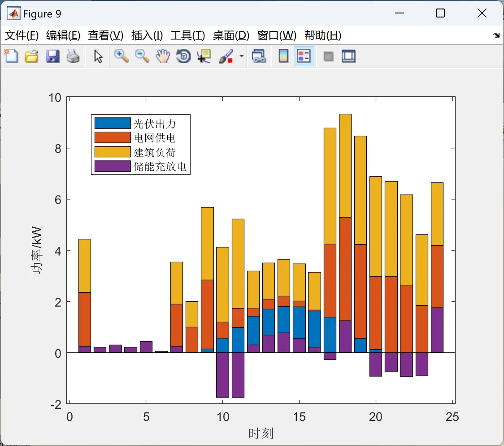Viewport: 504px width, 446px height.
Task: Select the 储能充放电 legend label
Action: click(160, 166)
